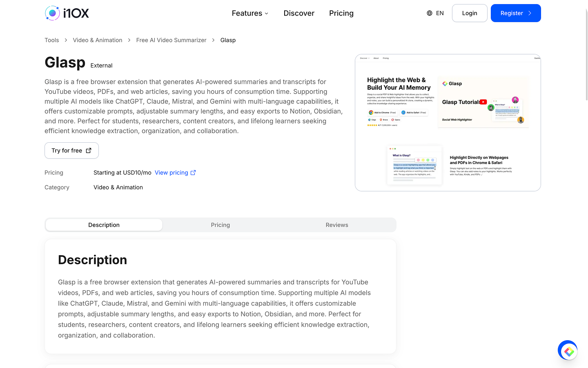Image resolution: width=588 pixels, height=368 pixels.
Task: Expand the Features dropdown menu
Action: point(250,13)
